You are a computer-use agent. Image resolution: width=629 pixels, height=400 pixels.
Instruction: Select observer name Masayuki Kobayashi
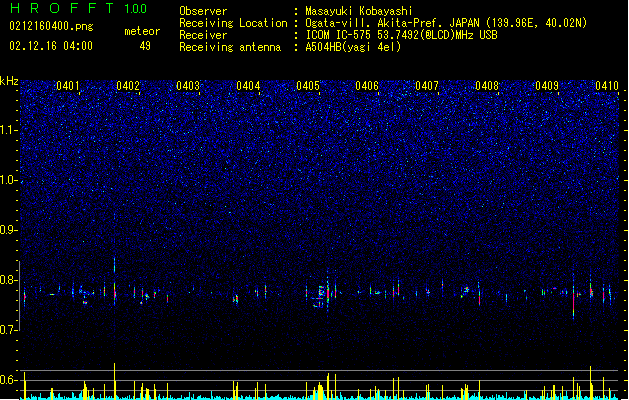coord(359,11)
